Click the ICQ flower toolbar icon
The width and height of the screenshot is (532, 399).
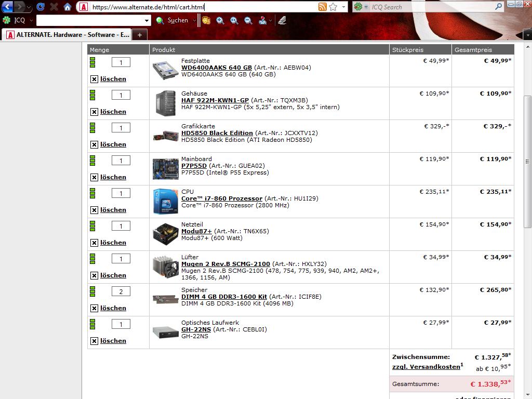6,20
